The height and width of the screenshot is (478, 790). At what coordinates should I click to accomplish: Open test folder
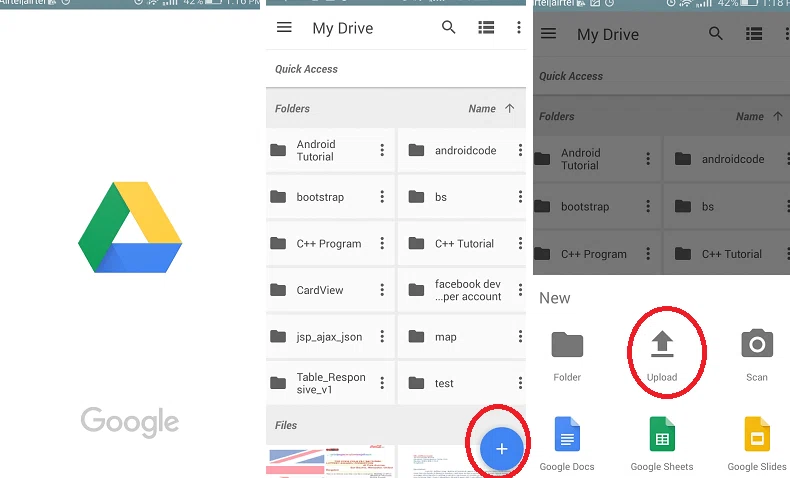pyautogui.click(x=462, y=383)
